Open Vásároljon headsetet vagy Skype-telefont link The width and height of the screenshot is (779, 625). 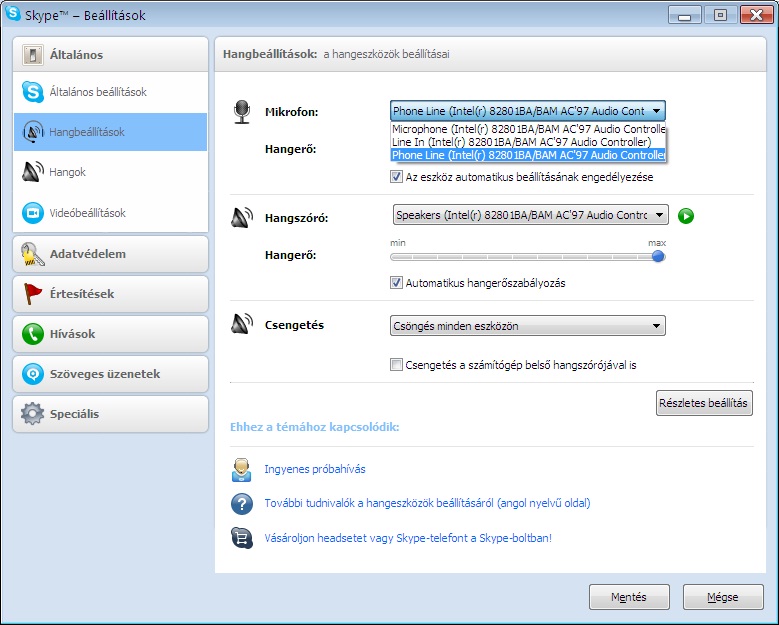[x=408, y=538]
